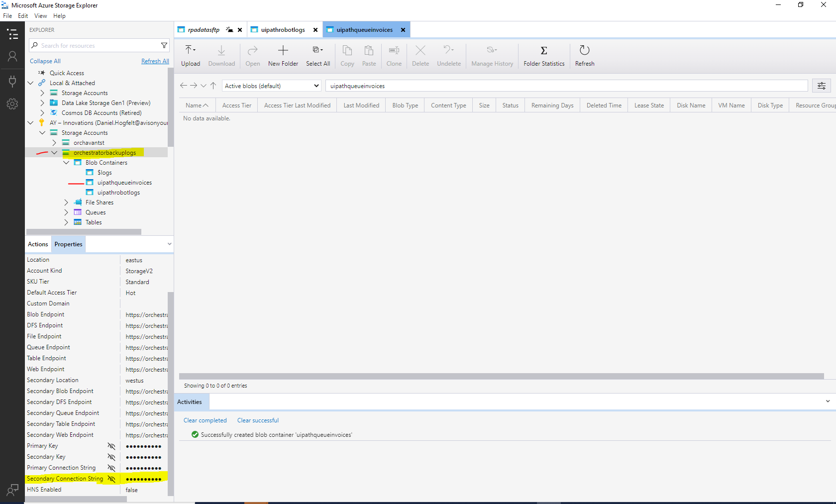836x504 pixels.
Task: Reveal the Primary Key value
Action: [111, 446]
